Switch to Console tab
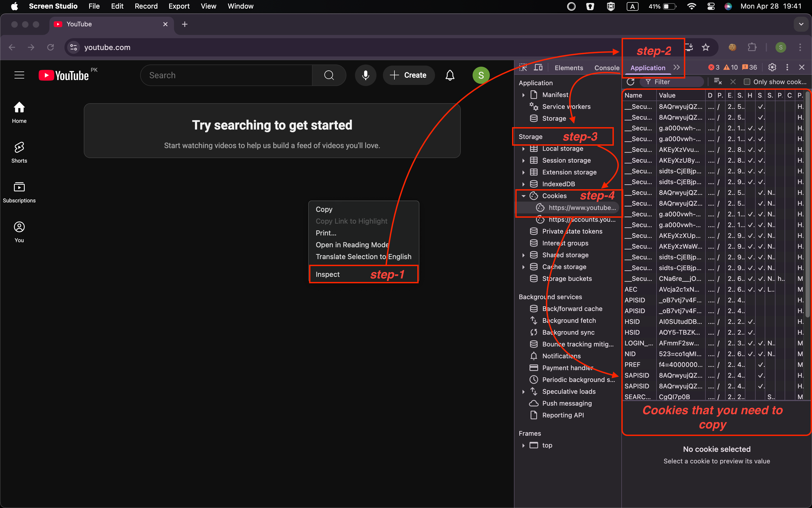The width and height of the screenshot is (812, 508). tap(607, 68)
